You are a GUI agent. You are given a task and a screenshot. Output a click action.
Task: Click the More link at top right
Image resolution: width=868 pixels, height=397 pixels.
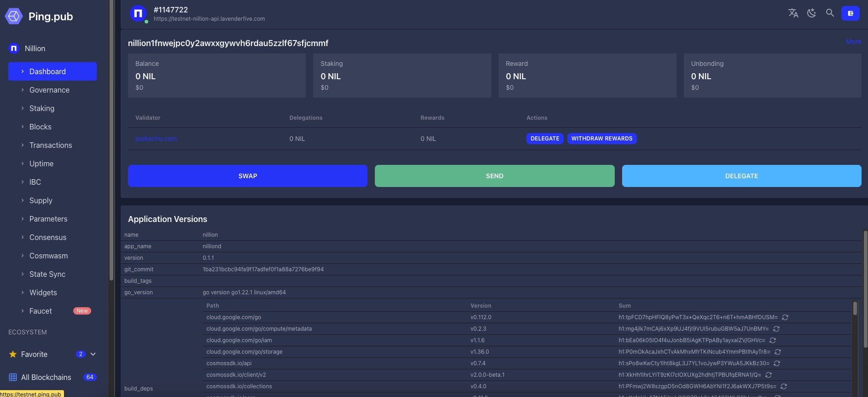pos(853,41)
